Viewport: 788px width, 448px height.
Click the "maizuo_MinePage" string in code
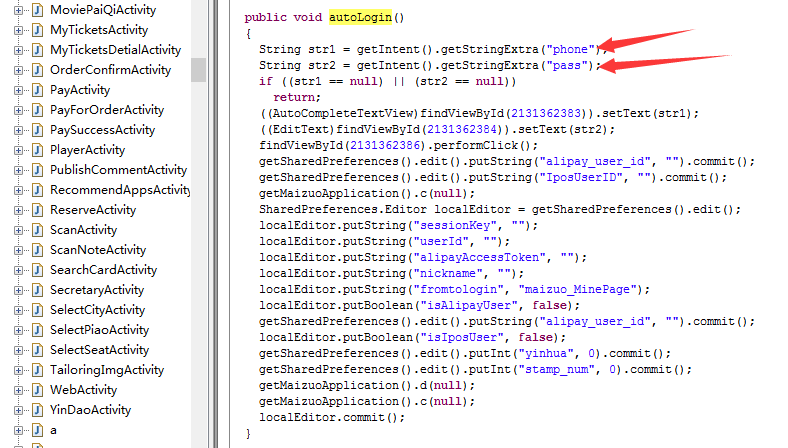click(580, 290)
